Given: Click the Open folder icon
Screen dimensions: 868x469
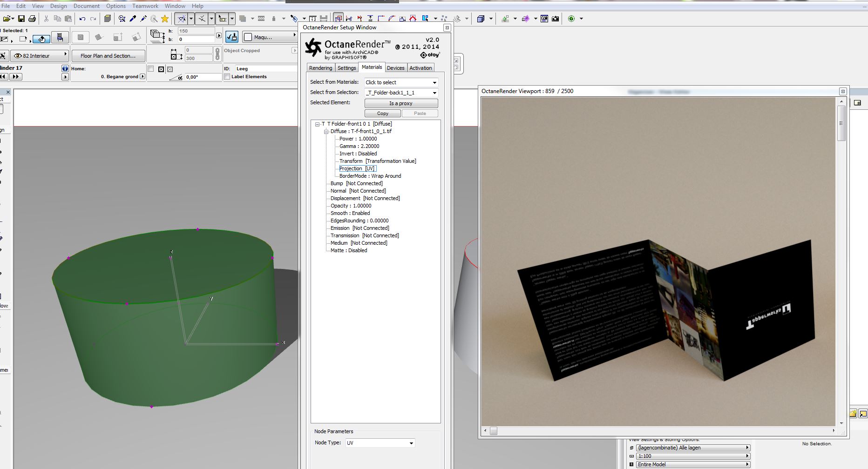Looking at the screenshot, I should (x=7, y=19).
